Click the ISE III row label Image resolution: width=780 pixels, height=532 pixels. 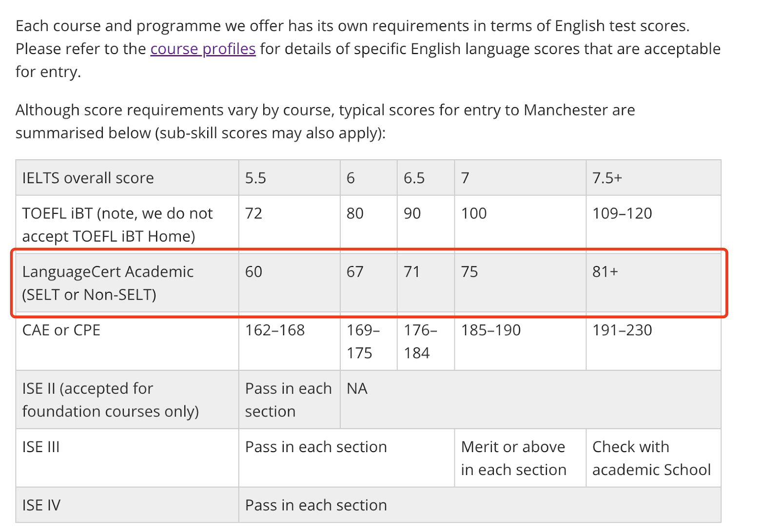127,458
